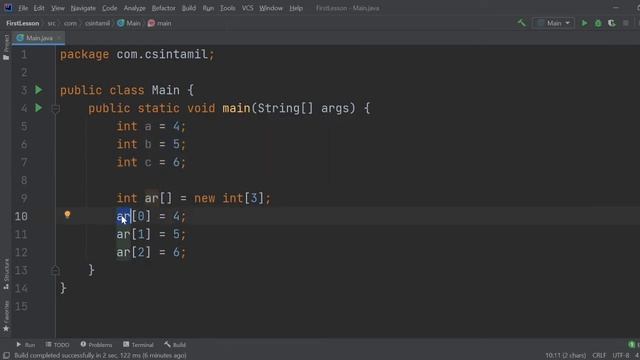Open the Analyze menu
Screen dimensions: 640x360
(134, 8)
